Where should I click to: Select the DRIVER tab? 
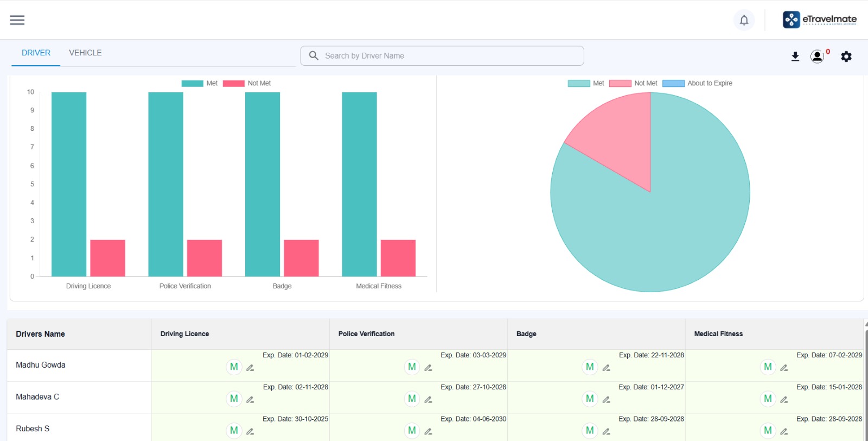pyautogui.click(x=36, y=53)
